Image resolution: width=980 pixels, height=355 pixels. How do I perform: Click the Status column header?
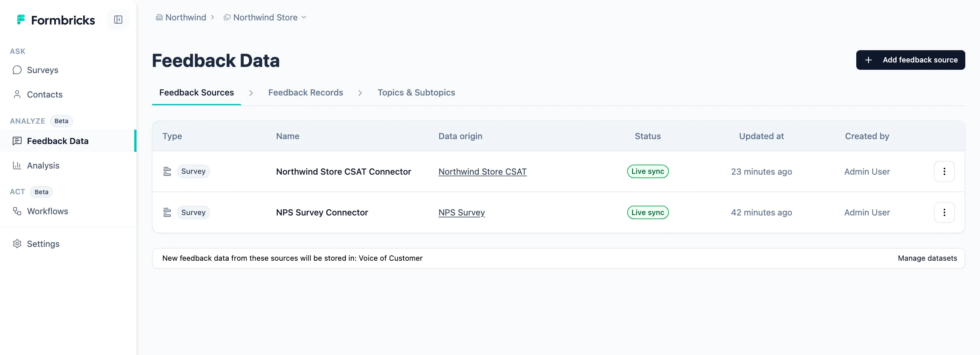pos(648,136)
